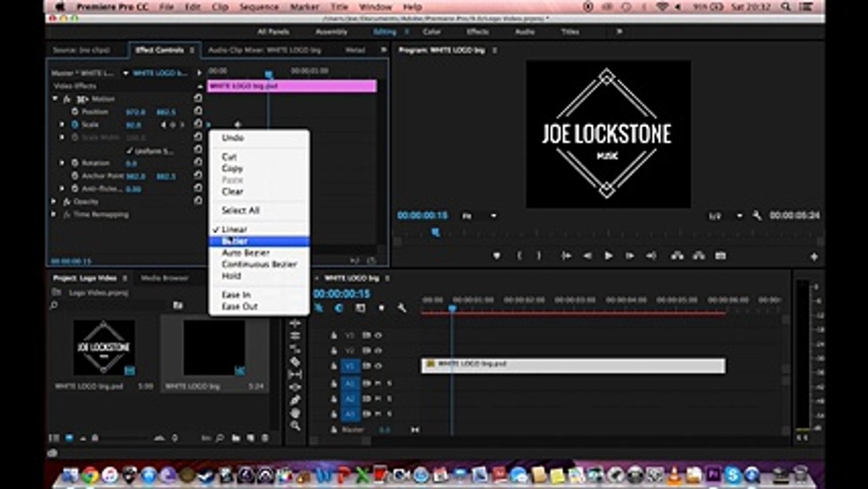Add or remove Scale keyframe
This screenshot has height=489, width=868.
[173, 125]
